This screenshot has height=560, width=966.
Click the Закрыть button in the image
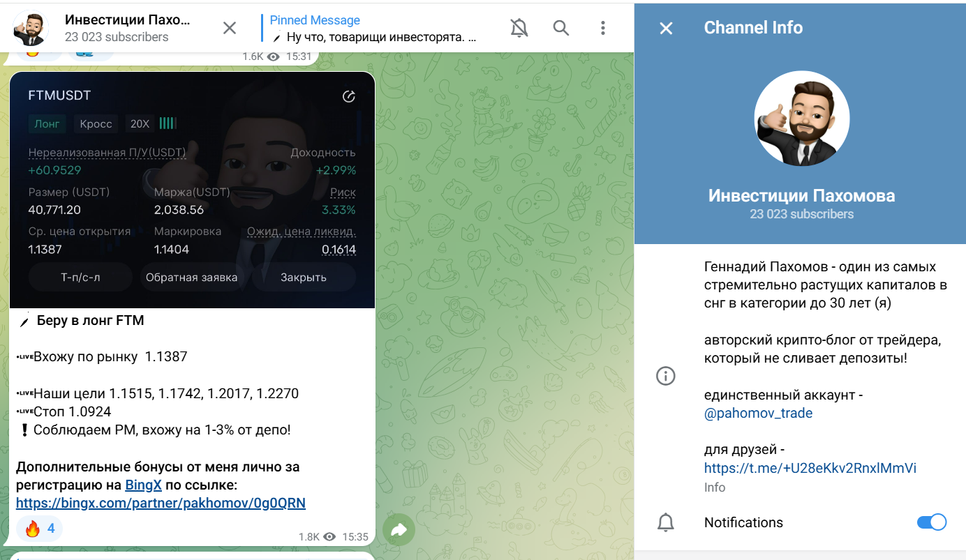(x=304, y=277)
